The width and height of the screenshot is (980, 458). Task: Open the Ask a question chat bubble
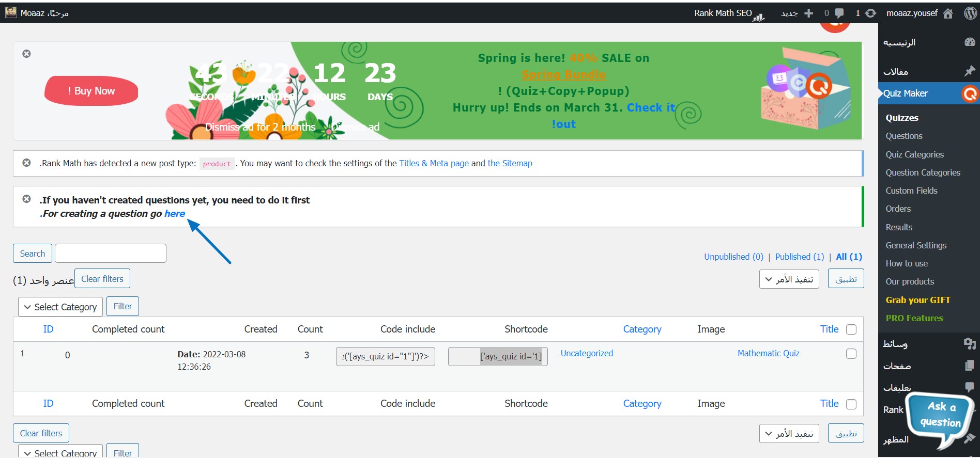pyautogui.click(x=941, y=419)
